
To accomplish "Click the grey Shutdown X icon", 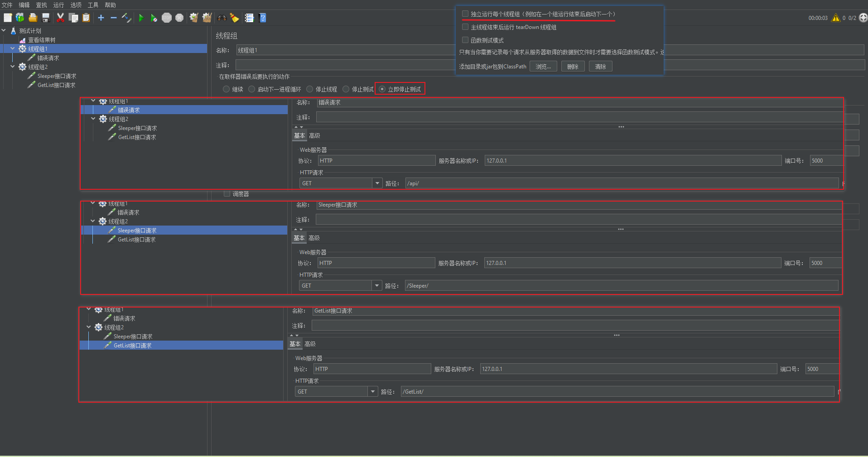I will (x=179, y=18).
